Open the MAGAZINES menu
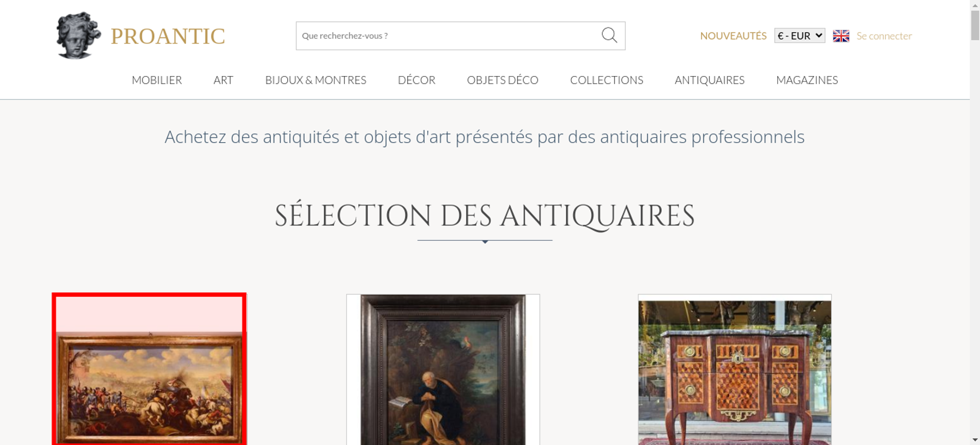The image size is (980, 445). pos(807,80)
